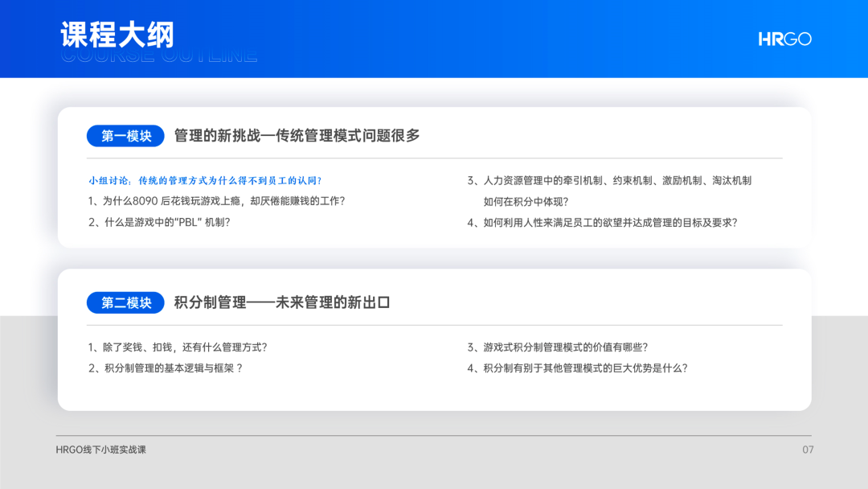Click the 第一模块 blue badge
868x489 pixels.
click(125, 136)
